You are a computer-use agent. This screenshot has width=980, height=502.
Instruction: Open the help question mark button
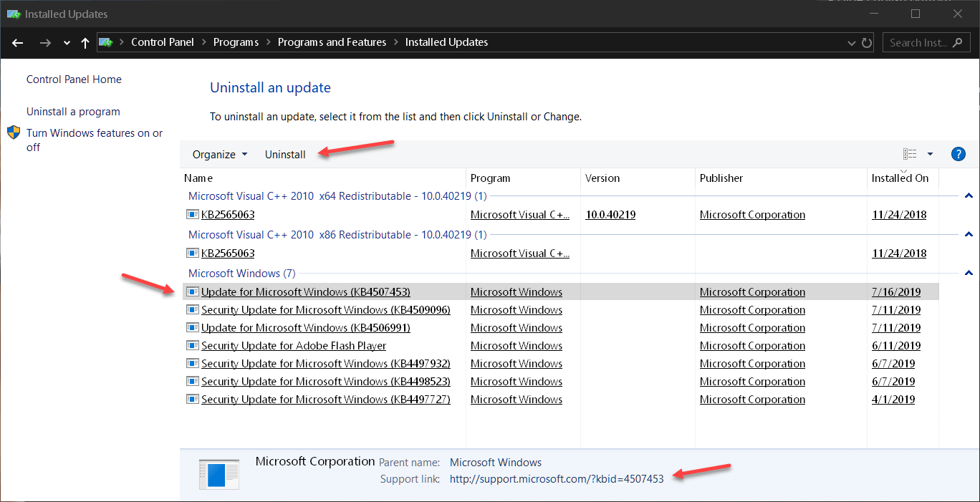point(958,154)
